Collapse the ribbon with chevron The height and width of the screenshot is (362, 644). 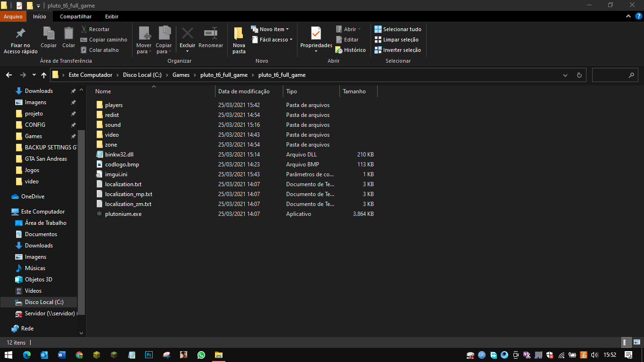tap(628, 16)
